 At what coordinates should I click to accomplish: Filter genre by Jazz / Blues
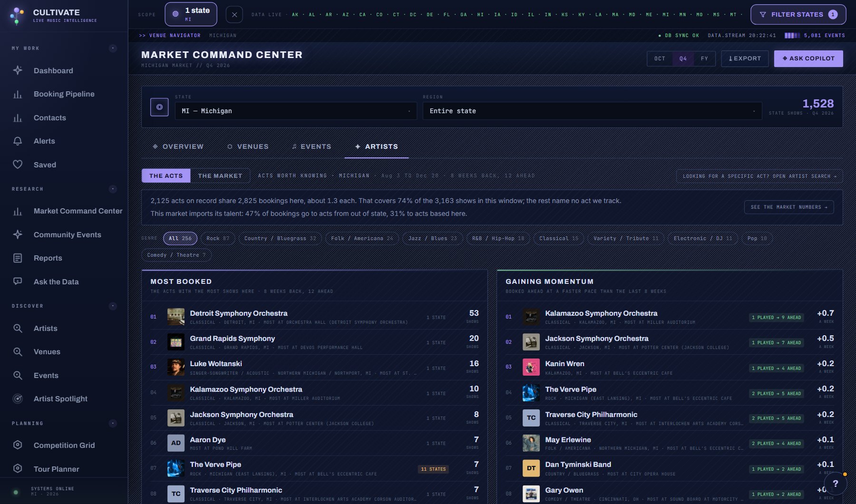tap(432, 238)
